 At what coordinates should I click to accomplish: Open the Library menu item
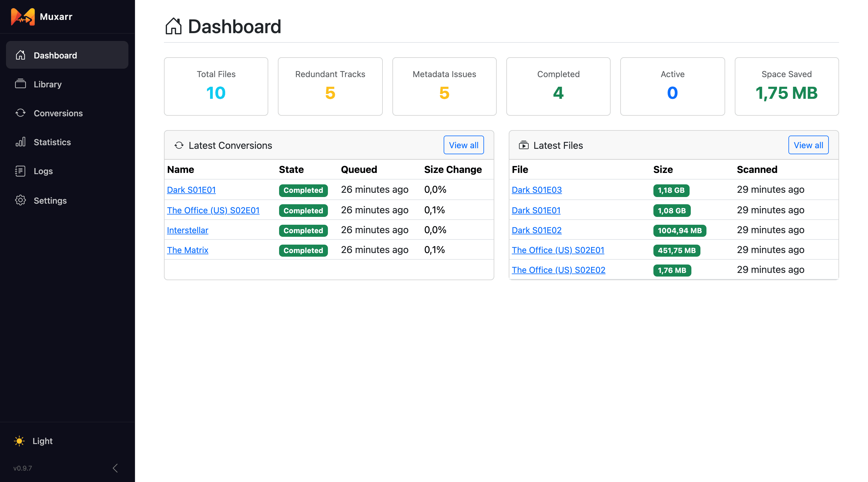coord(67,84)
